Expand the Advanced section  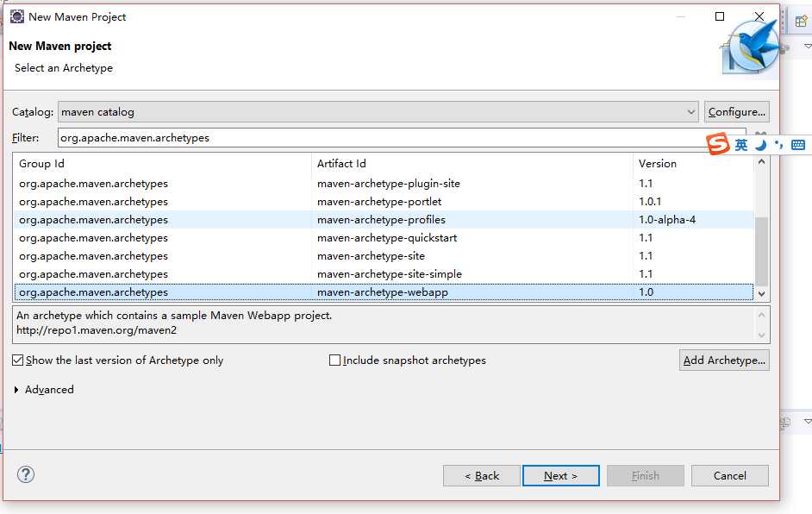click(x=16, y=390)
